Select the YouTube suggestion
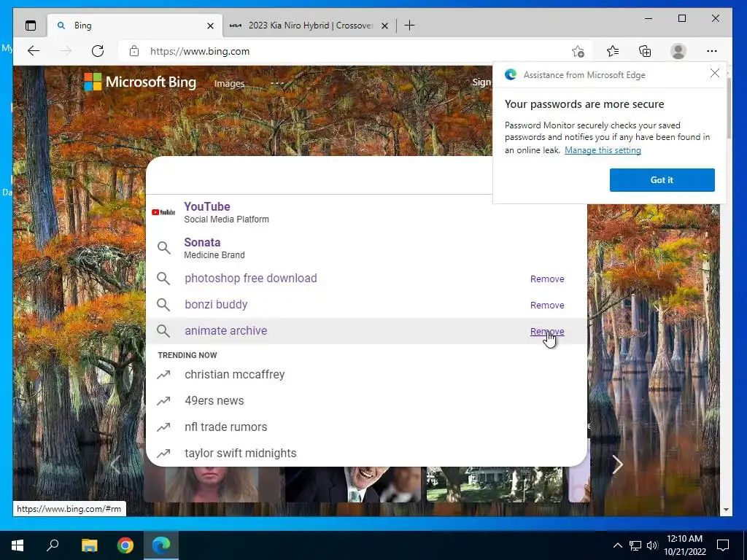 tap(366, 212)
